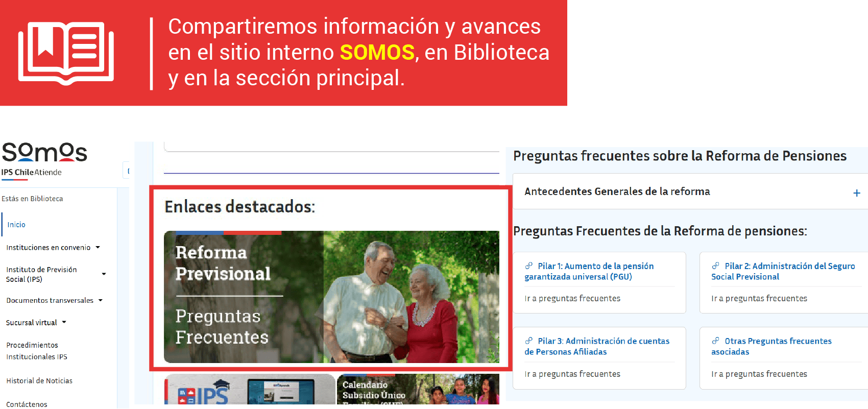868x409 pixels.
Task: Open the Reforma Previsional Preguntas Frecuentes banner
Action: [x=331, y=297]
